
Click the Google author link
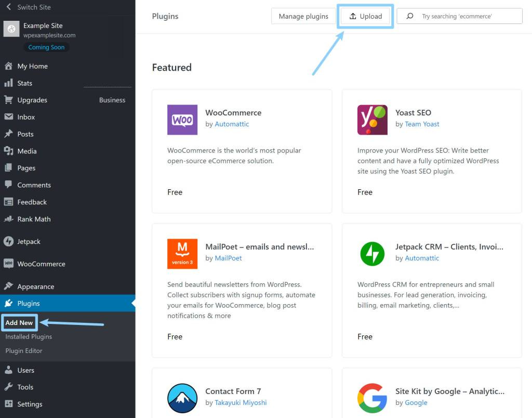tap(416, 402)
